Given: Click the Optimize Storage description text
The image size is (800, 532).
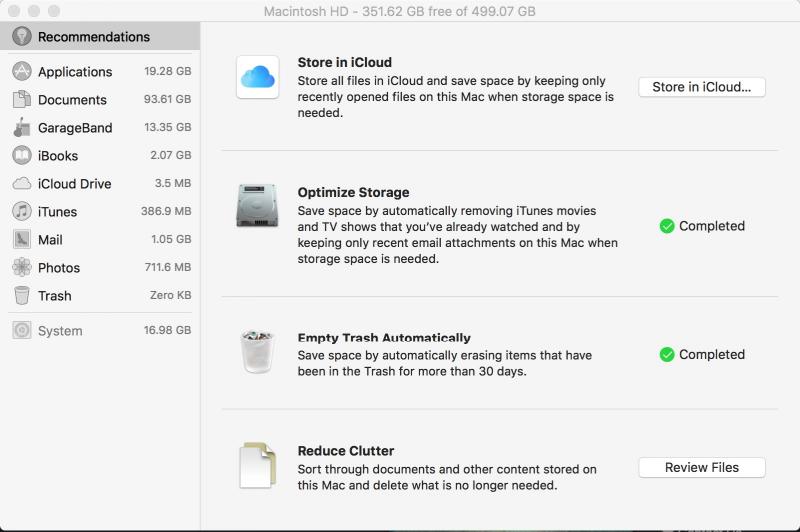Looking at the screenshot, I should 458,235.
